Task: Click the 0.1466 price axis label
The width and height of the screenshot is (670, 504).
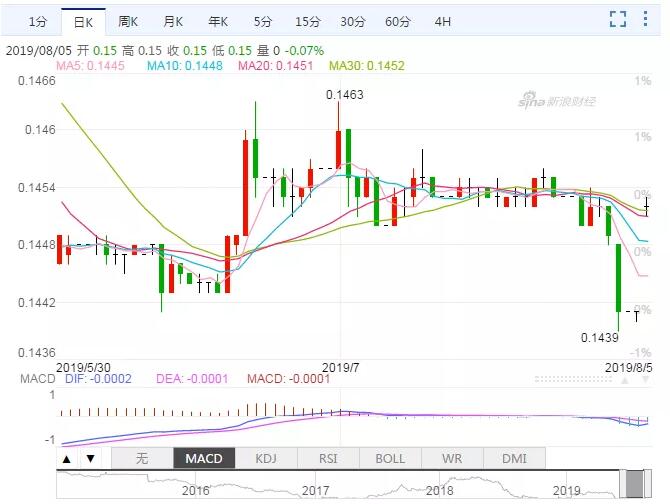Action: tap(37, 81)
